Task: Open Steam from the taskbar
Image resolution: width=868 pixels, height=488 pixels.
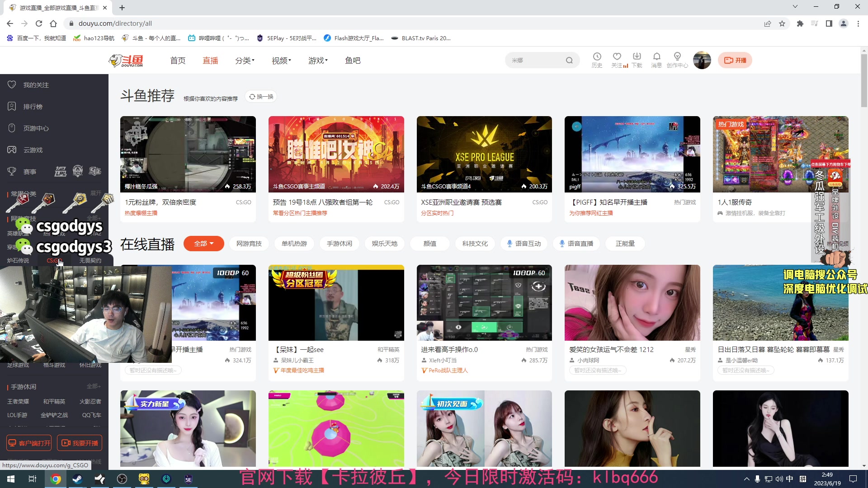Action: click(x=77, y=479)
